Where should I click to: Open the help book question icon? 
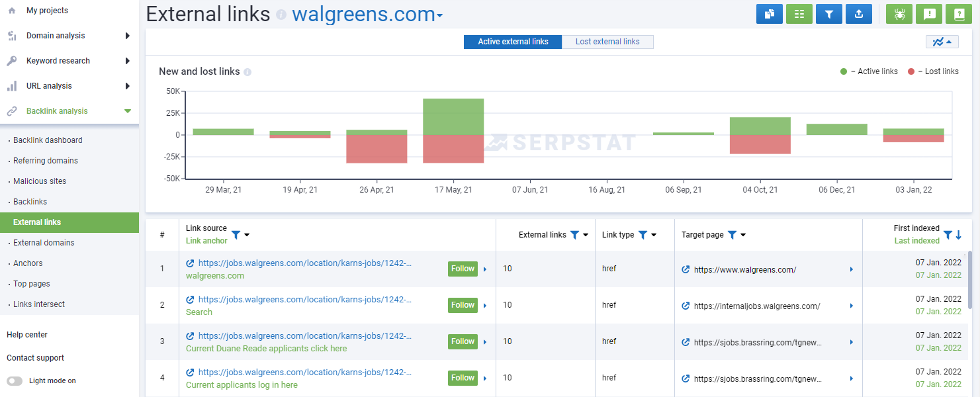pos(959,14)
